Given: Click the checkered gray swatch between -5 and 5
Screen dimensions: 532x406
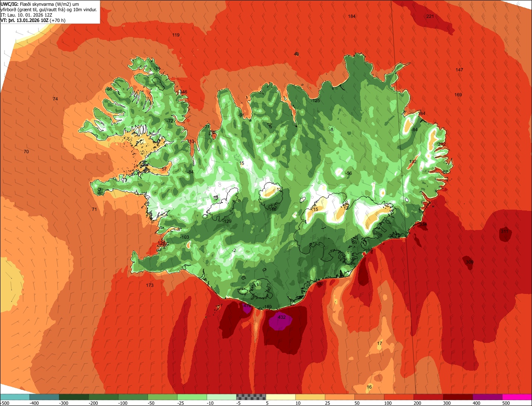Looking at the screenshot, I should point(251,396).
